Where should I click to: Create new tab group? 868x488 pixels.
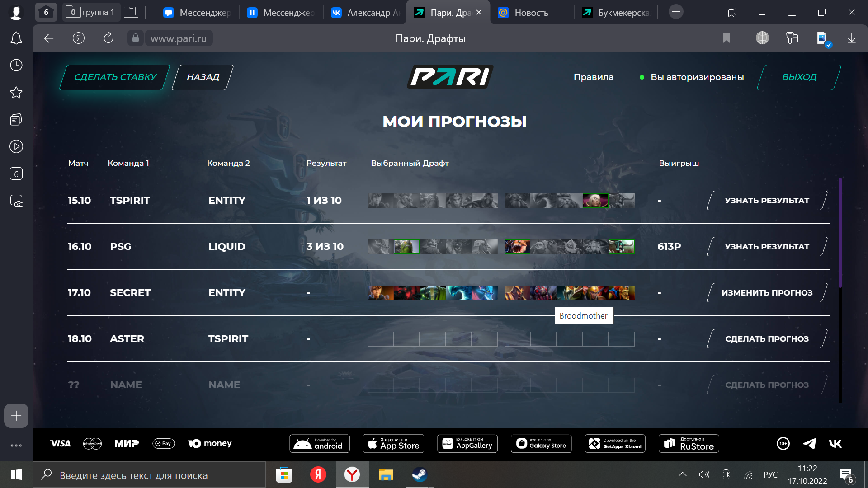coord(132,12)
